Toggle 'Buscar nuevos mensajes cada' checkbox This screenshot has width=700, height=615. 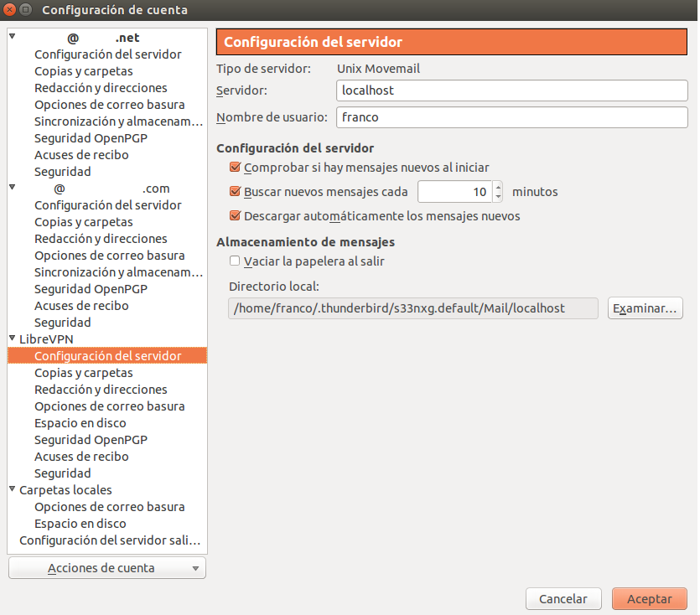[235, 192]
